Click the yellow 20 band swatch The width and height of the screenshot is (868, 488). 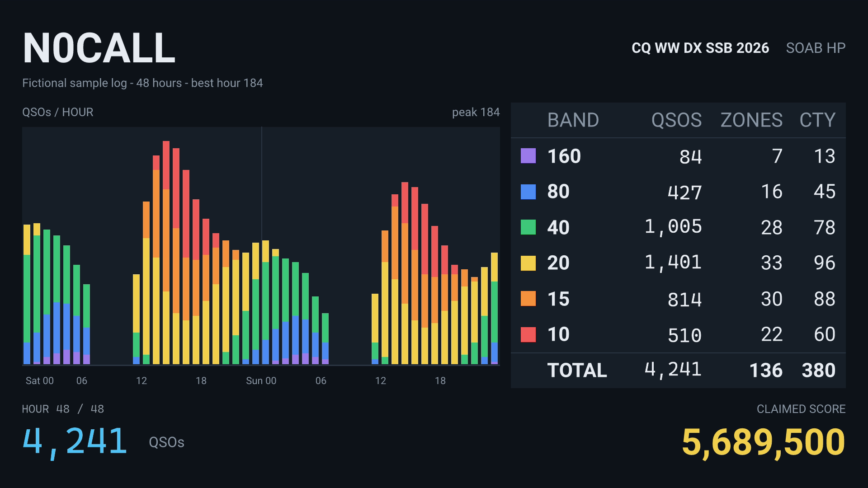[528, 263]
